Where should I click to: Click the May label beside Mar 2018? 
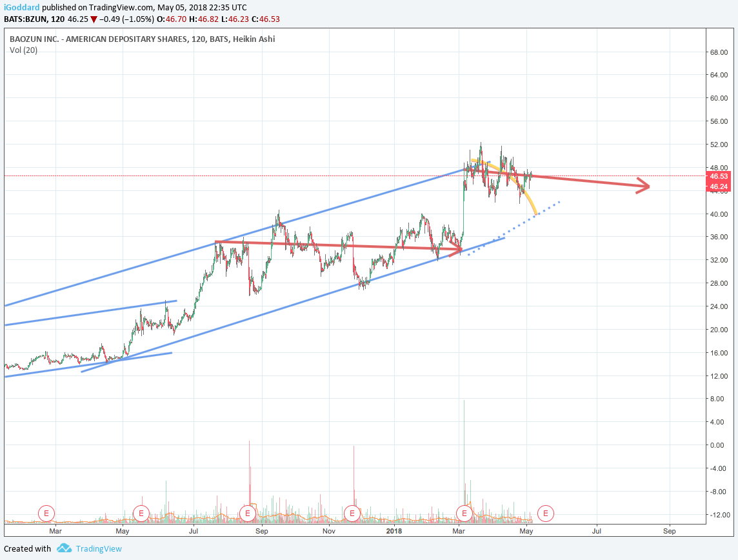click(526, 531)
